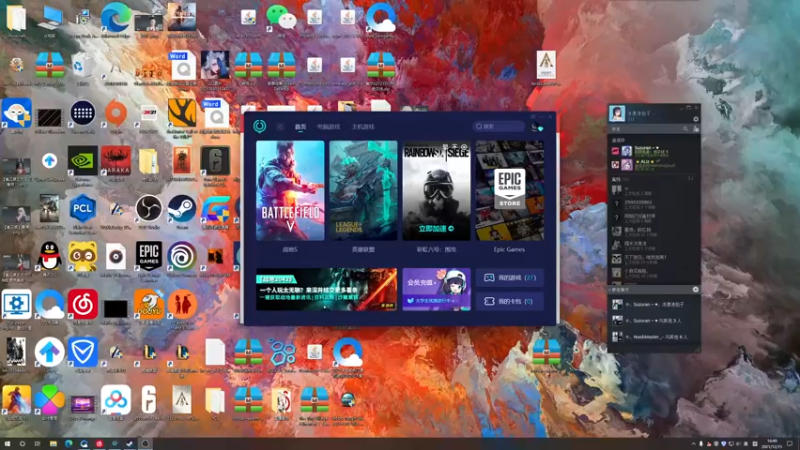
Task: Select the Microsoft Edge desktop shortcut
Action: pyautogui.click(x=116, y=21)
